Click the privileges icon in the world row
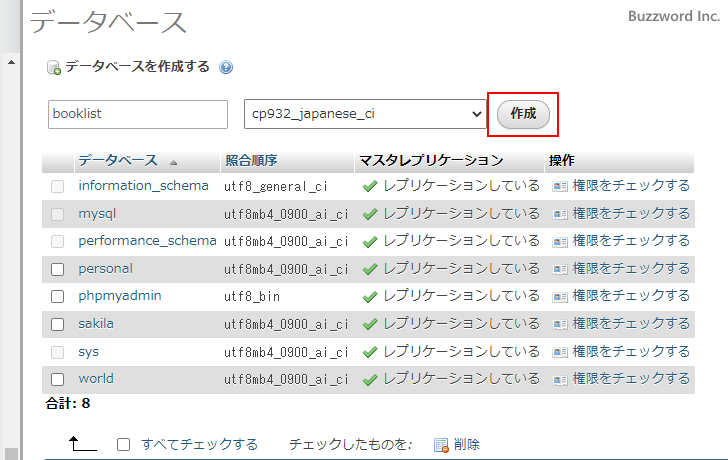Viewport: 728px width, 460px height. [560, 380]
